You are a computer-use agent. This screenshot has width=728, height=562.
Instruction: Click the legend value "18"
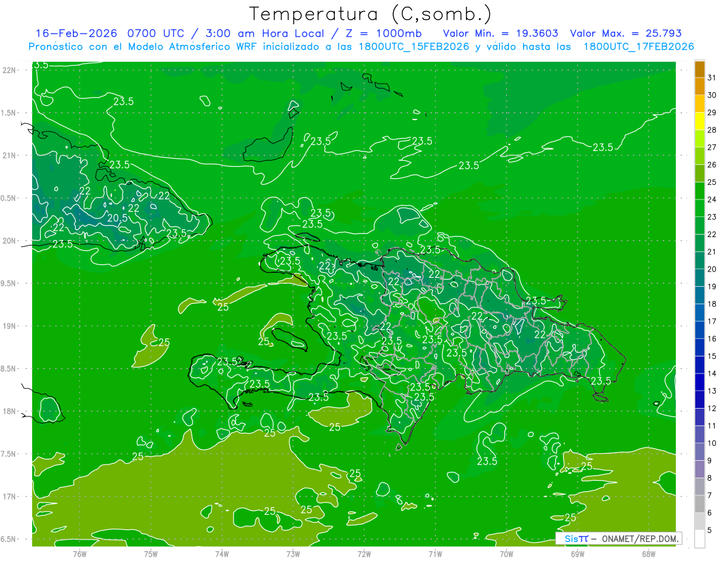(712, 304)
